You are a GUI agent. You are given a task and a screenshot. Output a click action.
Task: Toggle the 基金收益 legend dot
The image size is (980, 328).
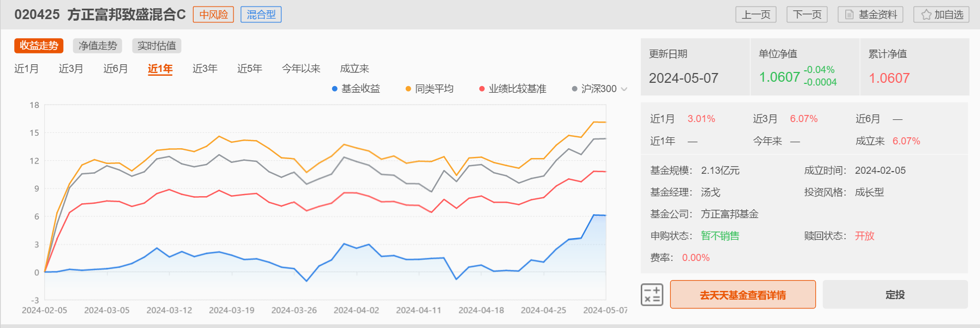pos(335,89)
